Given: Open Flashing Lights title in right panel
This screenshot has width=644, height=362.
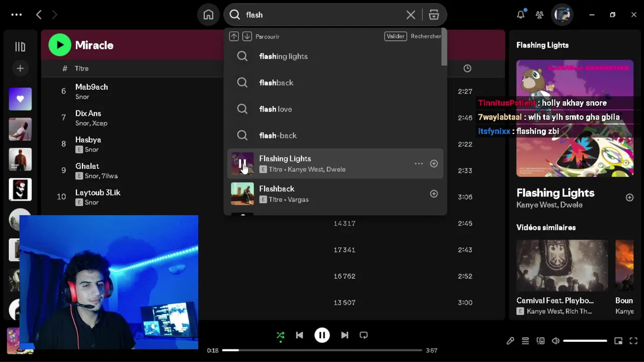Looking at the screenshot, I should [x=555, y=193].
